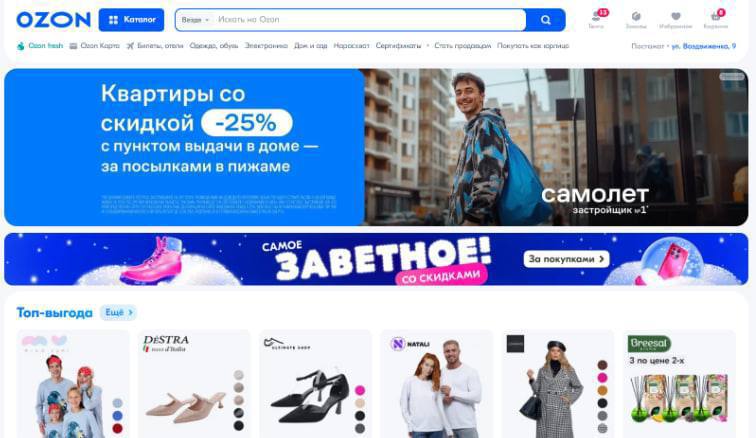The width and height of the screenshot is (756, 438).
Task: Open the shopping cart icon
Action: coord(716,20)
